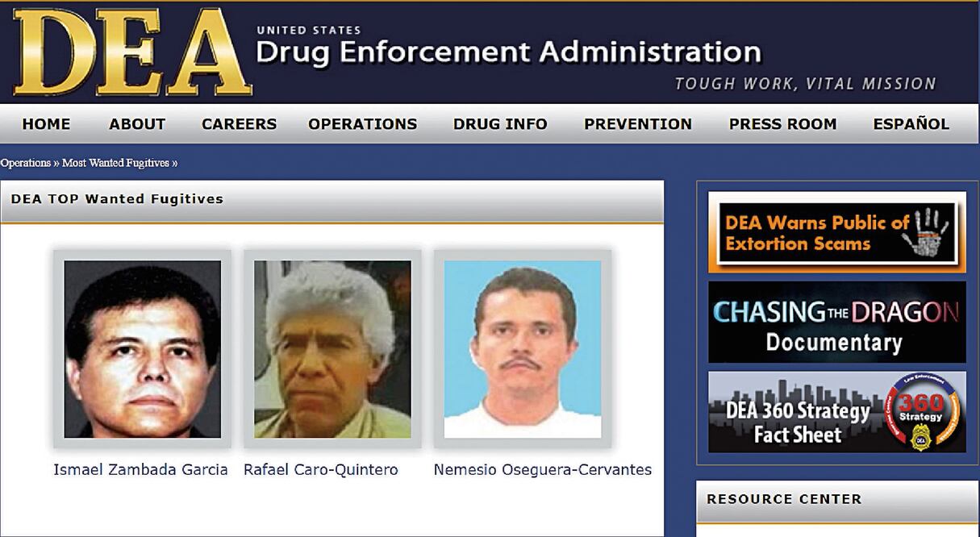This screenshot has width=980, height=537.
Task: Open the Chasing the Dragon Documentary banner
Action: coord(837,323)
